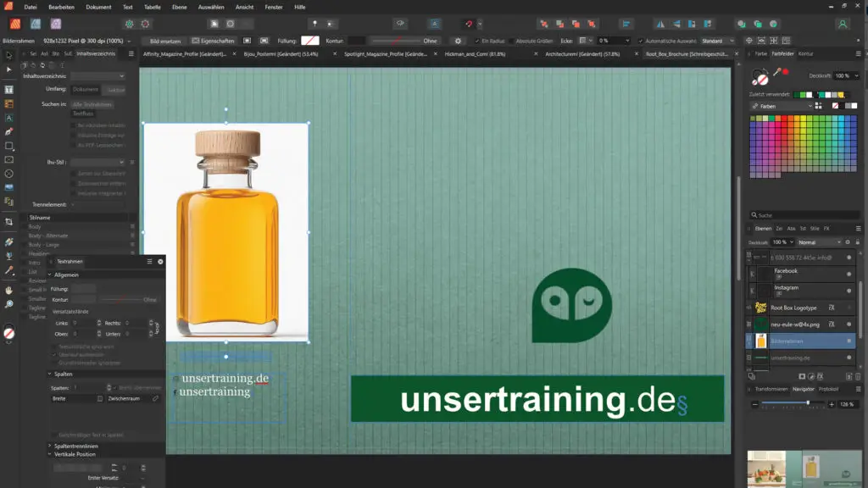The image size is (868, 488).
Task: Open the Ebene menu
Action: 180,7
